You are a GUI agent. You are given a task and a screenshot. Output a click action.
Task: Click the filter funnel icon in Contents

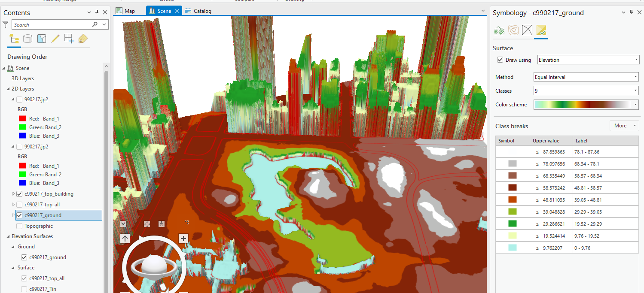6,25
